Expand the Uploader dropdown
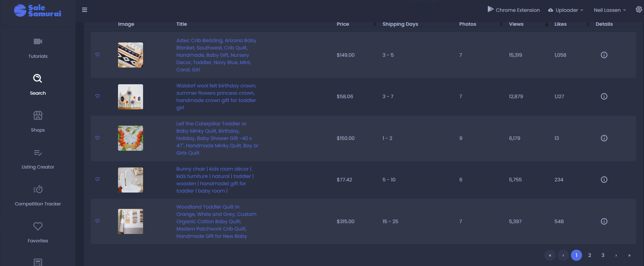 pos(566,10)
